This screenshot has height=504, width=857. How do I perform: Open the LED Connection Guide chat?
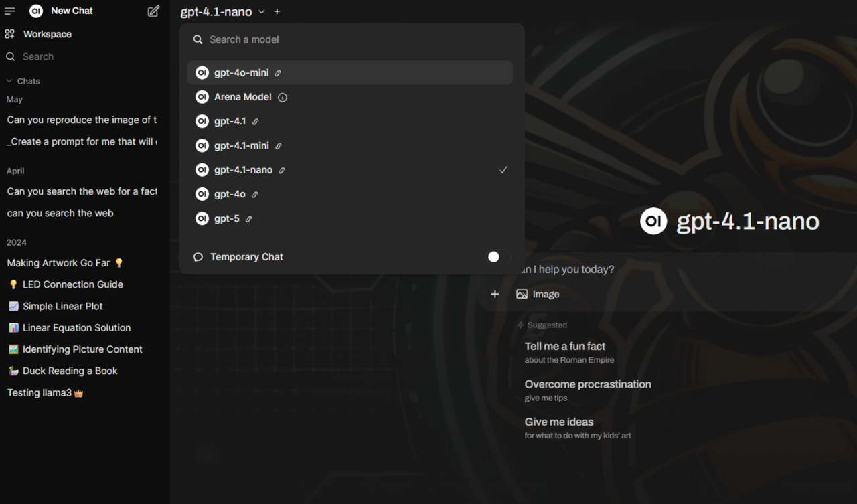(72, 284)
